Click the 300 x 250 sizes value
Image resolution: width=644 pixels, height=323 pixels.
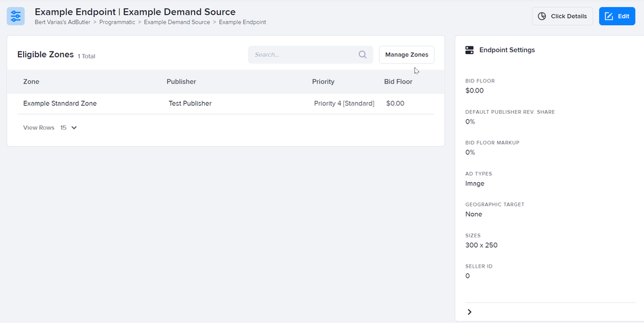tap(481, 245)
